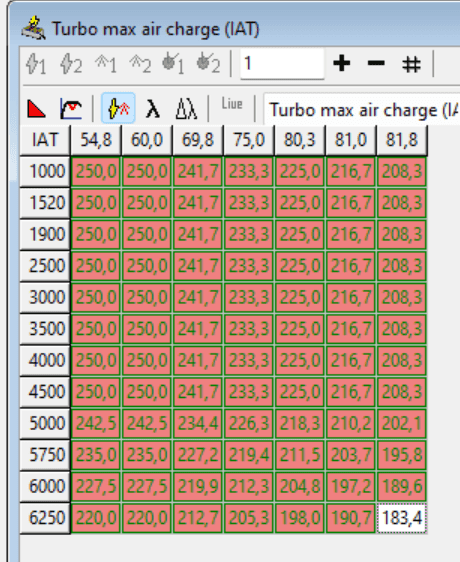The width and height of the screenshot is (460, 562).
Task: Click cell 197,2 in row 6000
Action: point(351,486)
